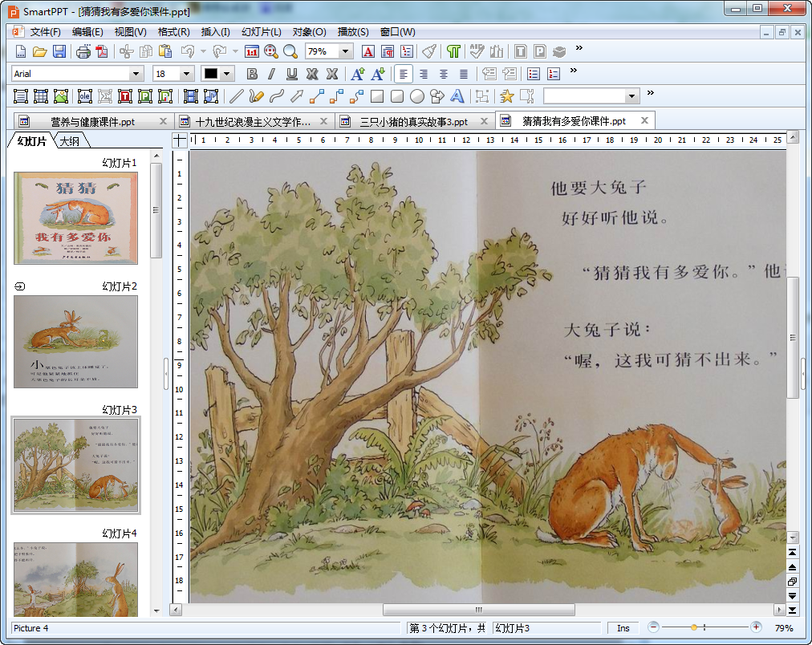The height and width of the screenshot is (645, 812).
Task: Toggle bold formatting
Action: pyautogui.click(x=252, y=74)
